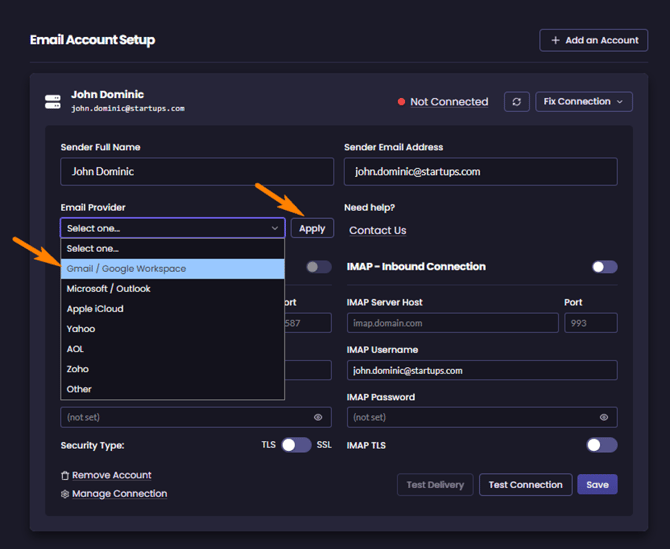Click the red Not Connected status dot
The width and height of the screenshot is (670, 549).
click(x=401, y=102)
